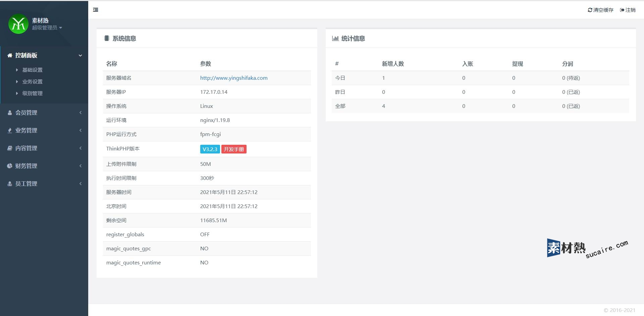Click the 北京时间 row label

click(x=116, y=206)
